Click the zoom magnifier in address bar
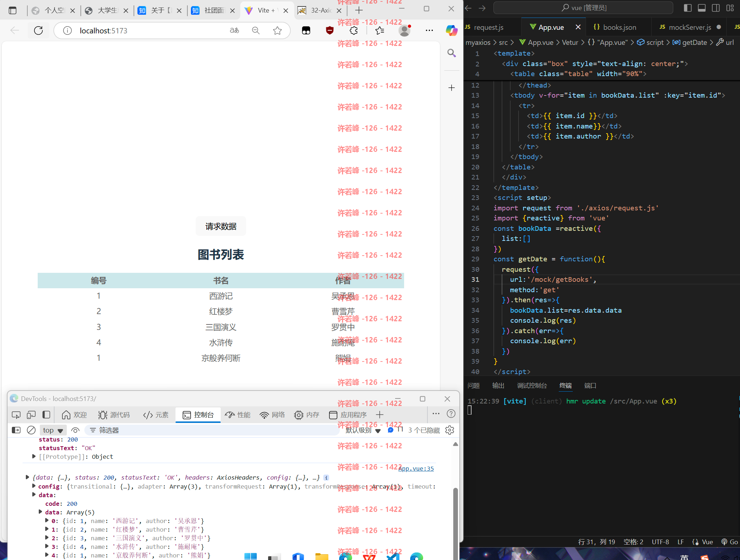Viewport: 740px width, 560px height. (x=256, y=31)
